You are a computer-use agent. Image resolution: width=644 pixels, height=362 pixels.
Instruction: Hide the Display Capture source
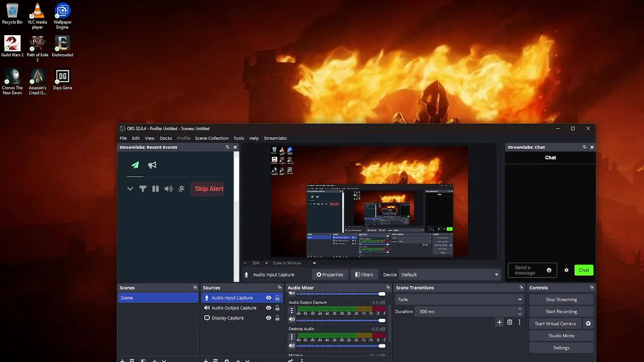pyautogui.click(x=269, y=318)
